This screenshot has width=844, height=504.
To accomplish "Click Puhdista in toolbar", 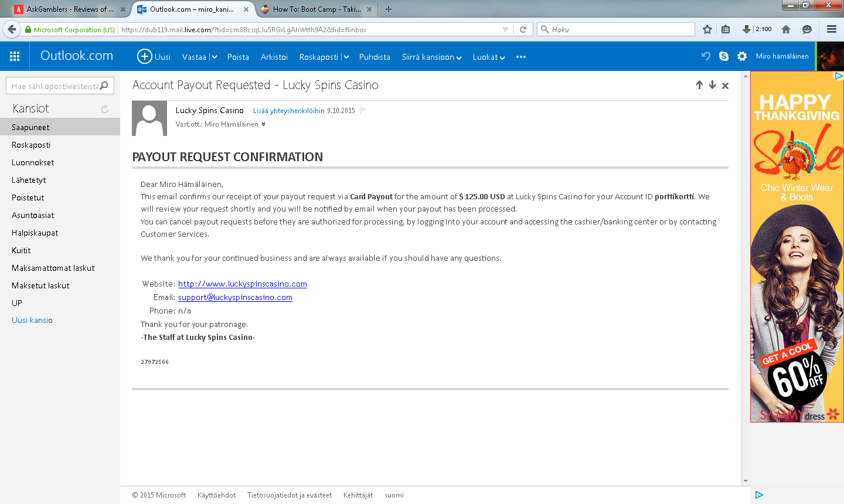I will click(375, 57).
